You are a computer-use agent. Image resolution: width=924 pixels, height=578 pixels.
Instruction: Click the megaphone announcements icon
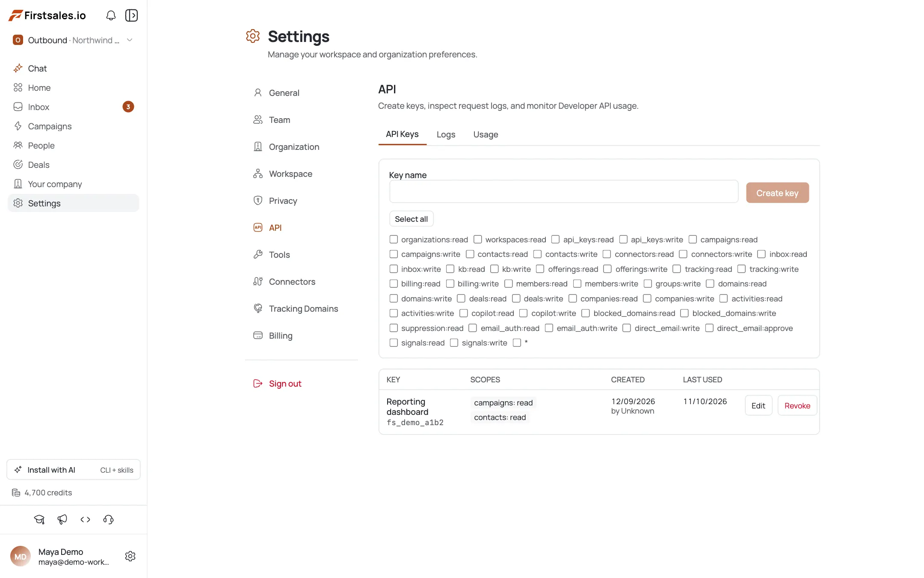pyautogui.click(x=62, y=519)
